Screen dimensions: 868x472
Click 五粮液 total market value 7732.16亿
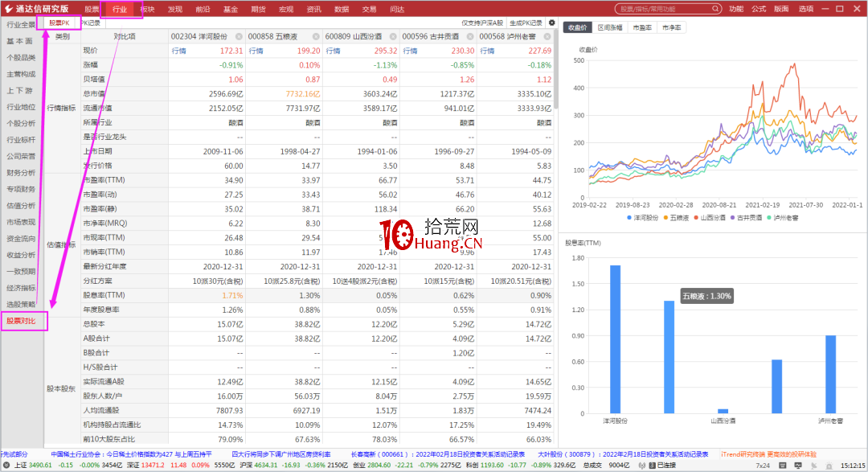click(303, 94)
